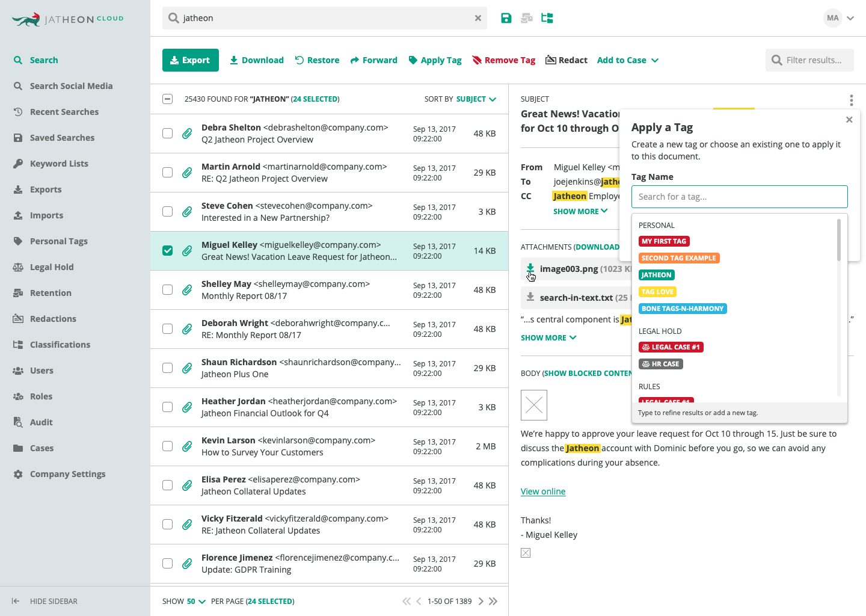This screenshot has height=616, width=866.
Task: Open Keyword Lists section
Action: click(59, 164)
